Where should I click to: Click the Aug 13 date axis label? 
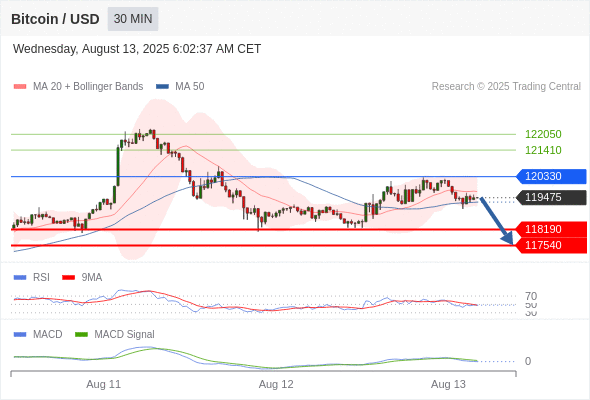(x=448, y=384)
